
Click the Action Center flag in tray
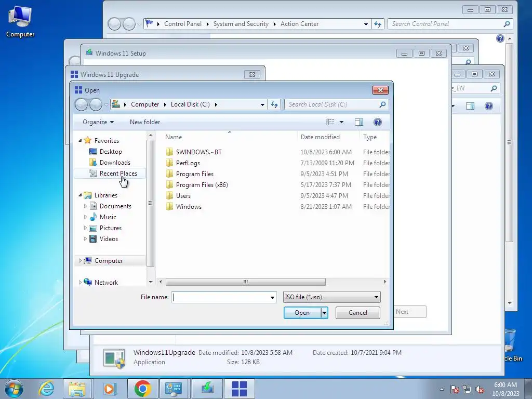(454, 389)
